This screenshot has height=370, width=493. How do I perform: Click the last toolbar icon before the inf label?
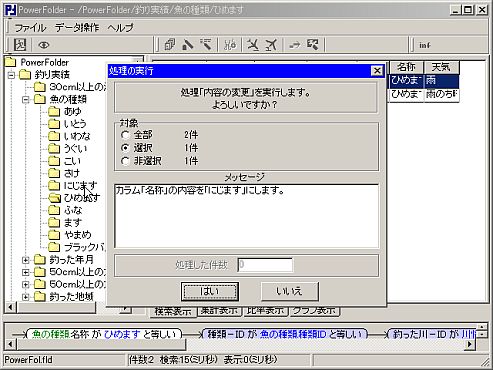[313, 45]
